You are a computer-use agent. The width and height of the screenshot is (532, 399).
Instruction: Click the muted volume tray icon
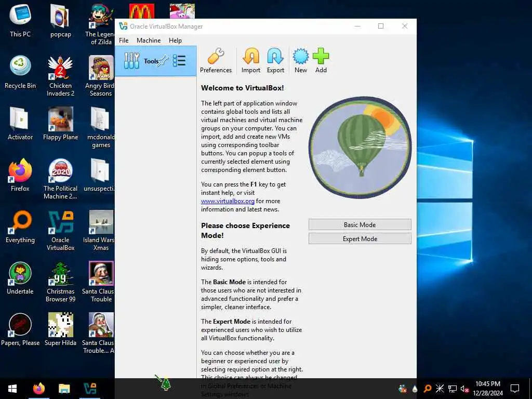pyautogui.click(x=464, y=389)
